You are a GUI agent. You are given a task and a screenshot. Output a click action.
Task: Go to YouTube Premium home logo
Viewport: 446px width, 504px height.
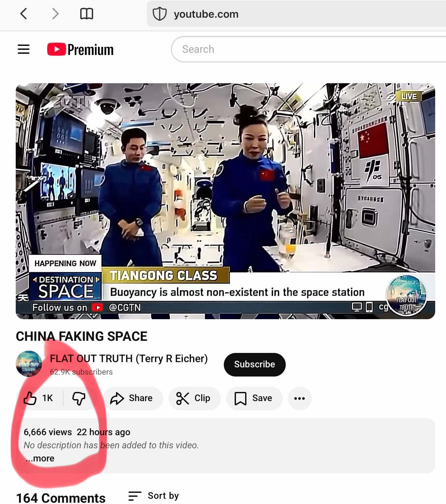80,49
